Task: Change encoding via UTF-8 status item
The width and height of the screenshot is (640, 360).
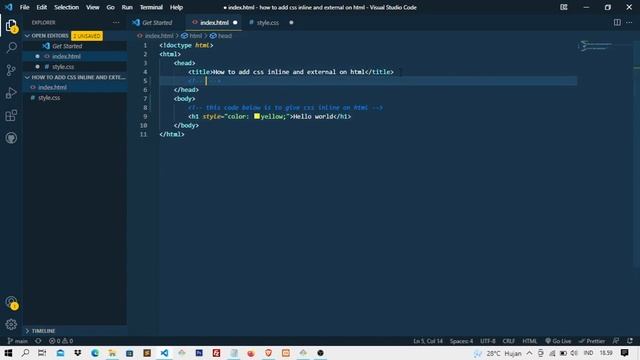Action: pyautogui.click(x=488, y=341)
